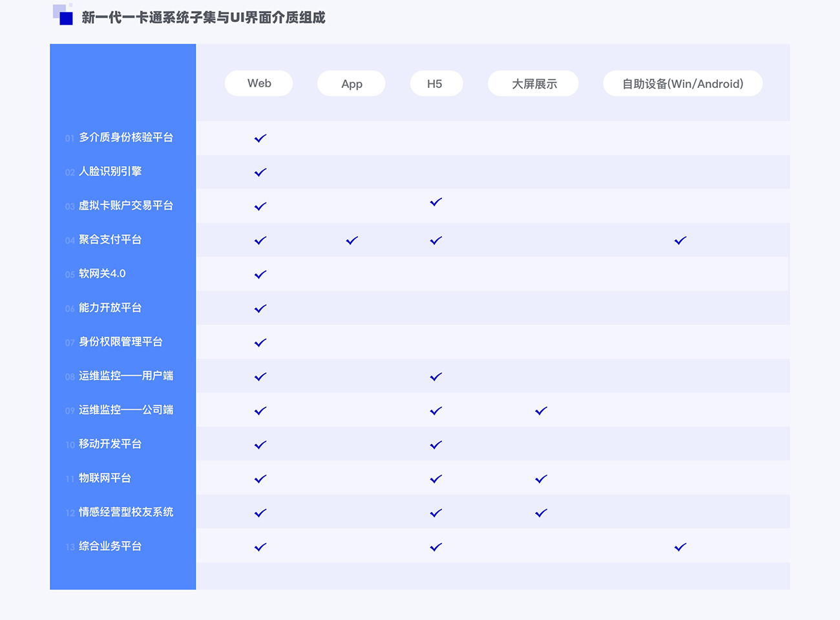
Task: Choose the H5 header pill
Action: [x=436, y=83]
